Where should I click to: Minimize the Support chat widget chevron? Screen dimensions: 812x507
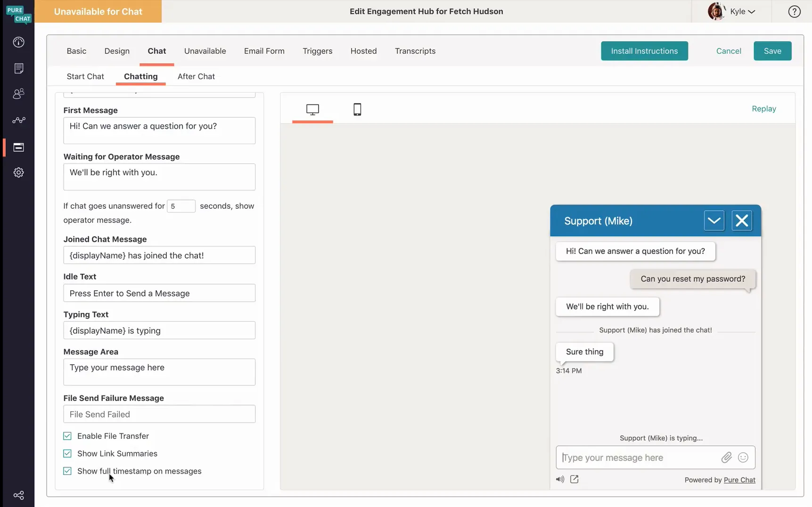pos(714,221)
